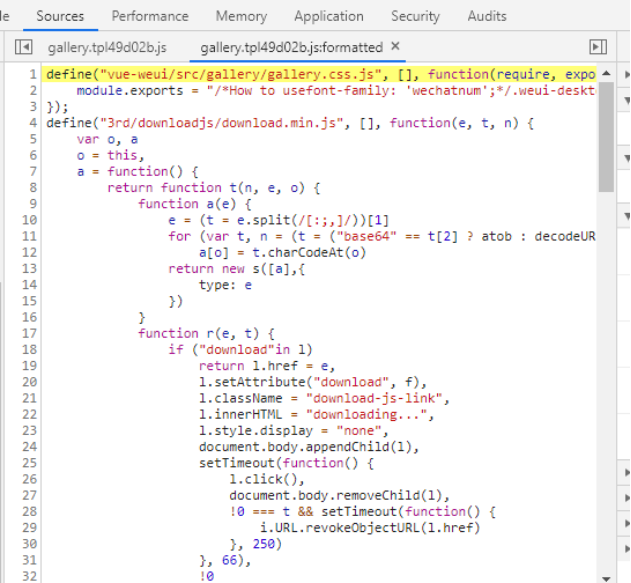The width and height of the screenshot is (631, 583).
Task: Go to the Application panel
Action: pyautogui.click(x=329, y=16)
